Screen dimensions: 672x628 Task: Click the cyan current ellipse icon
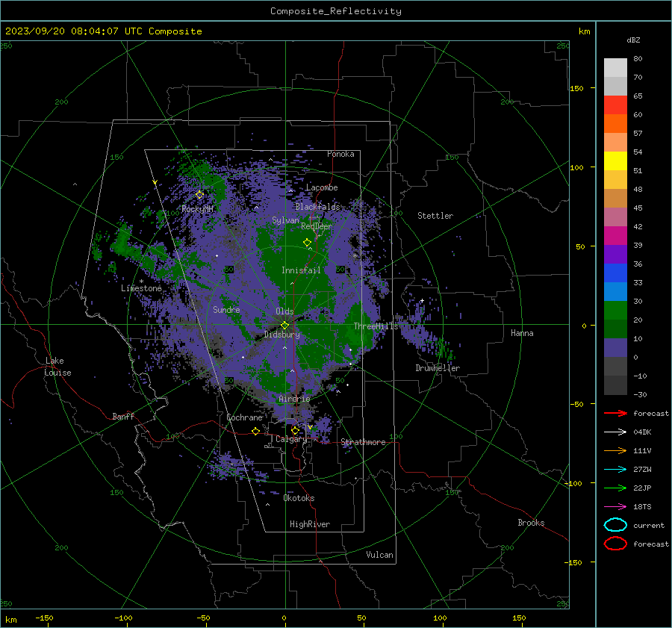pyautogui.click(x=615, y=525)
